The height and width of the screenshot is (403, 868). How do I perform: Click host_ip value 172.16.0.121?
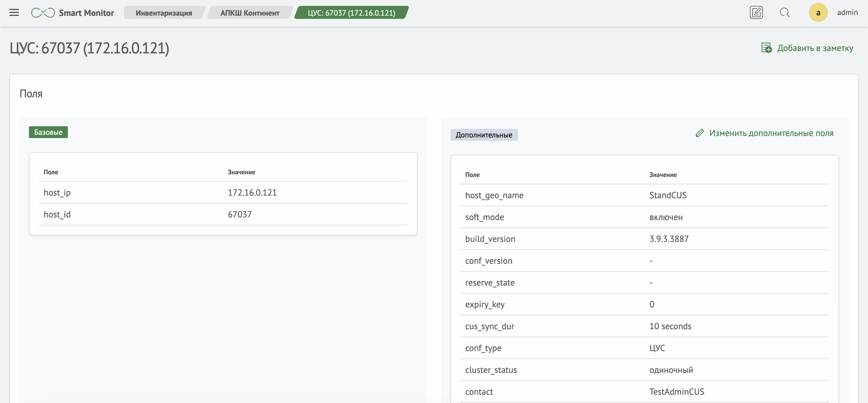click(252, 193)
